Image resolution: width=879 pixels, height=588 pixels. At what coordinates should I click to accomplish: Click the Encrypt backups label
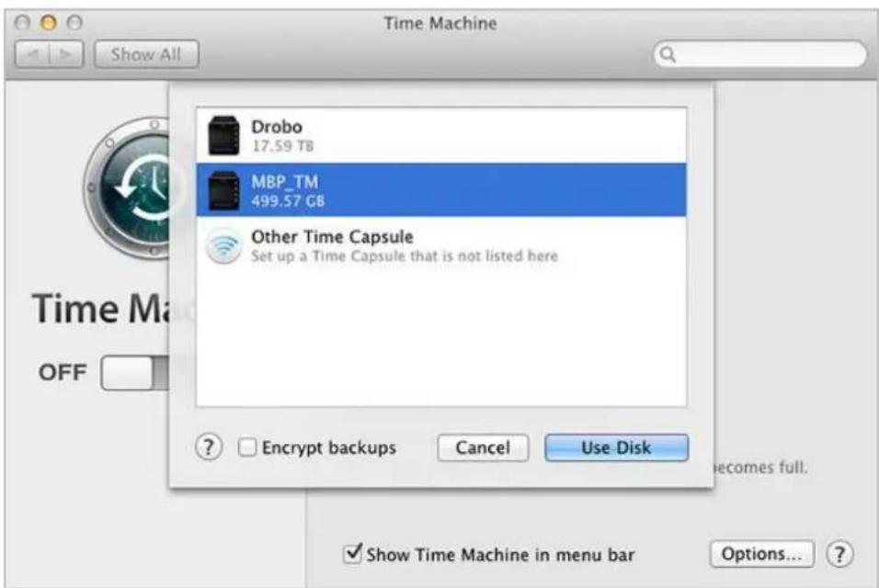tap(329, 447)
